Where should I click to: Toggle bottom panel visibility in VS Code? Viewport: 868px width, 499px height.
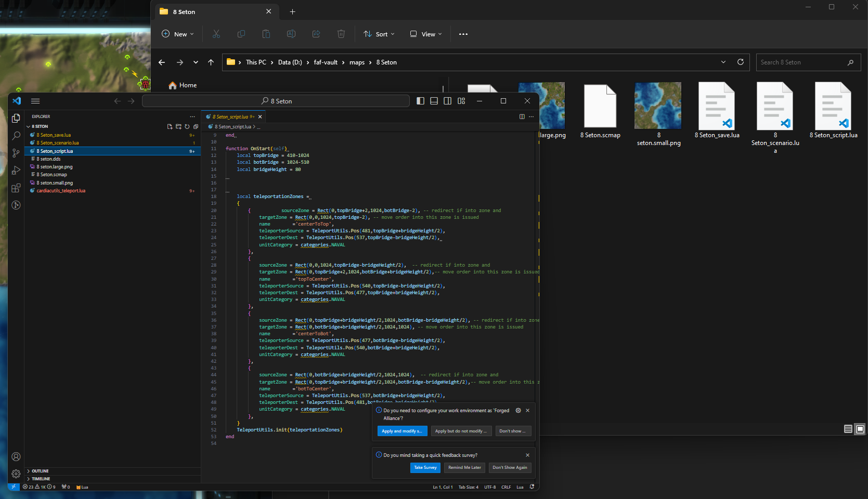tap(434, 101)
